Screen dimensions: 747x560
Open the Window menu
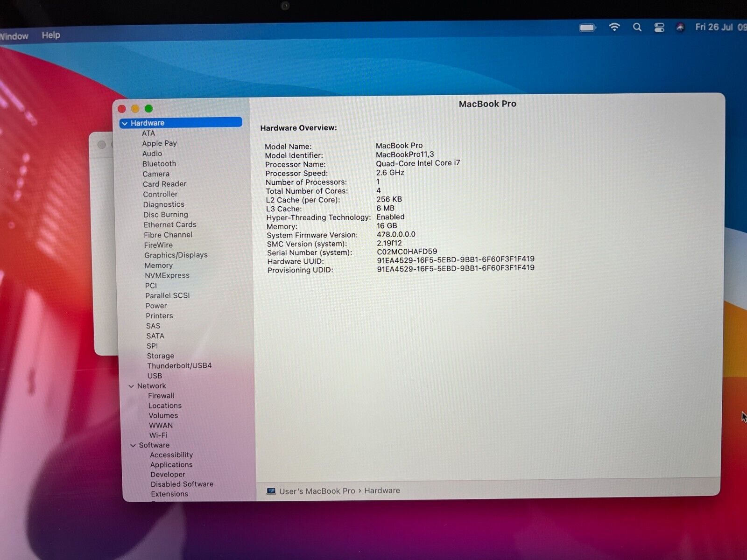pyautogui.click(x=14, y=36)
